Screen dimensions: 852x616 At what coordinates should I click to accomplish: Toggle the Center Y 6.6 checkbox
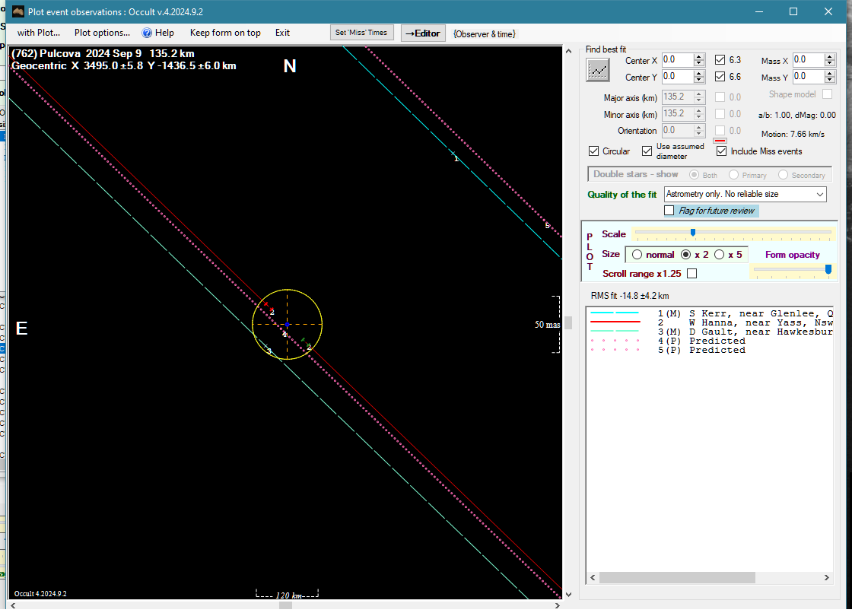click(720, 77)
